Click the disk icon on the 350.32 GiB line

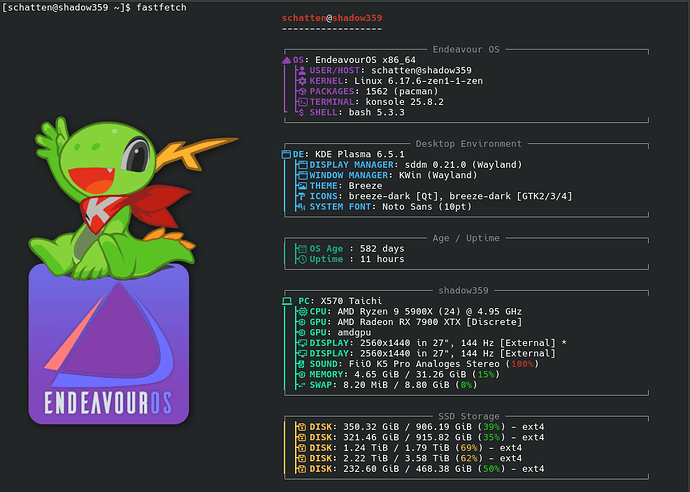click(302, 426)
